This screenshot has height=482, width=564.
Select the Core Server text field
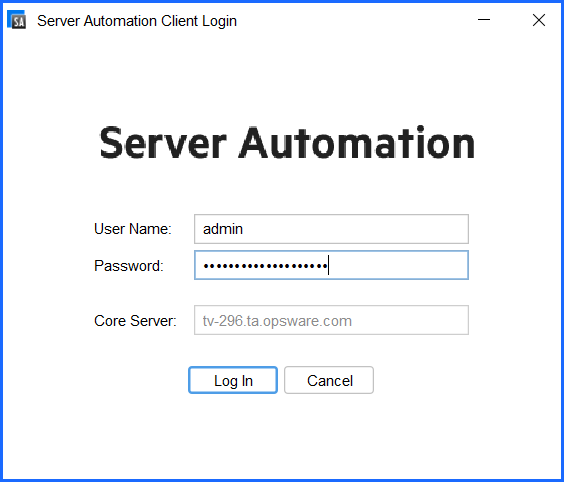(x=331, y=320)
